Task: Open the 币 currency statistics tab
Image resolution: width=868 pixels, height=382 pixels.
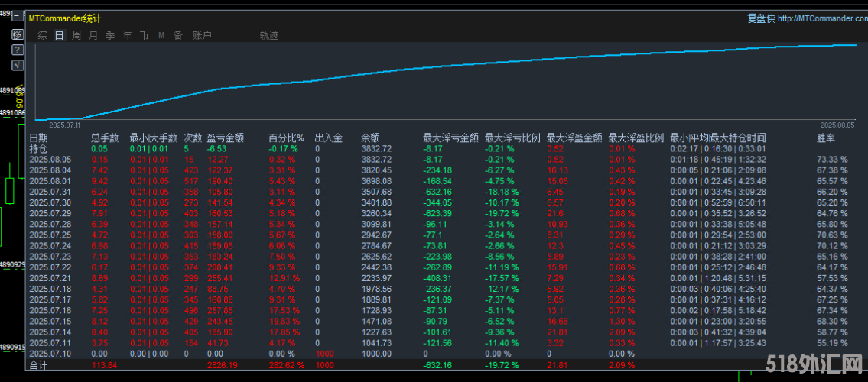Action: [x=144, y=35]
